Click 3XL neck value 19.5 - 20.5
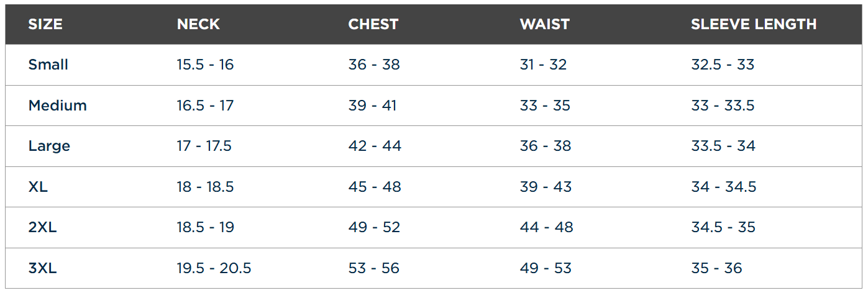The image size is (868, 293). 214,269
